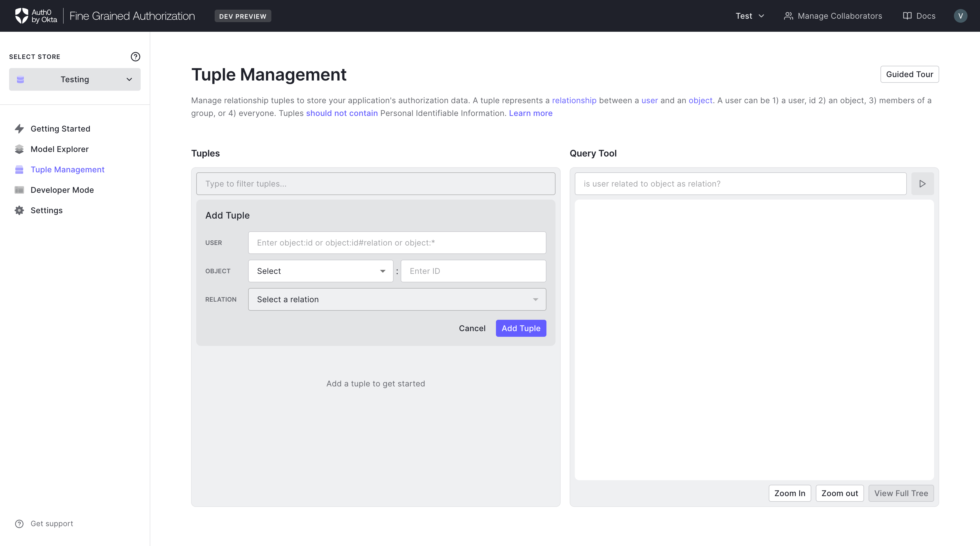Click the should not contain link

342,113
